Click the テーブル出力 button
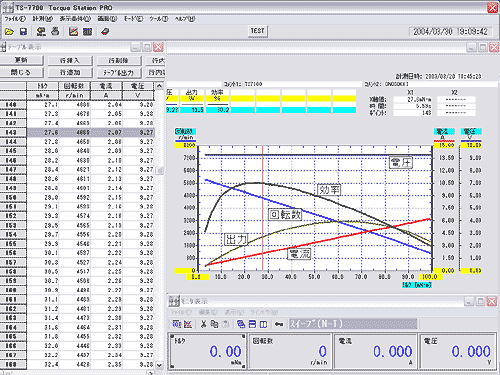 (x=119, y=72)
